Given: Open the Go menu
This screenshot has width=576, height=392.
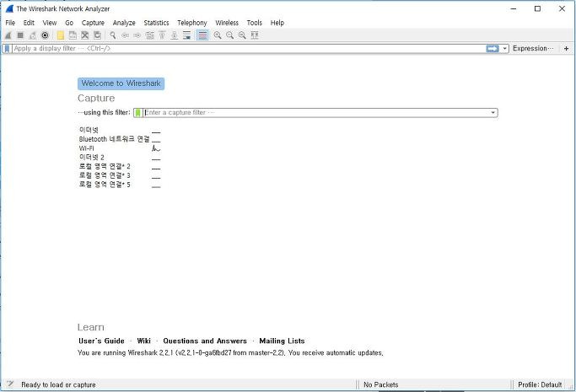Looking at the screenshot, I should click(x=69, y=23).
